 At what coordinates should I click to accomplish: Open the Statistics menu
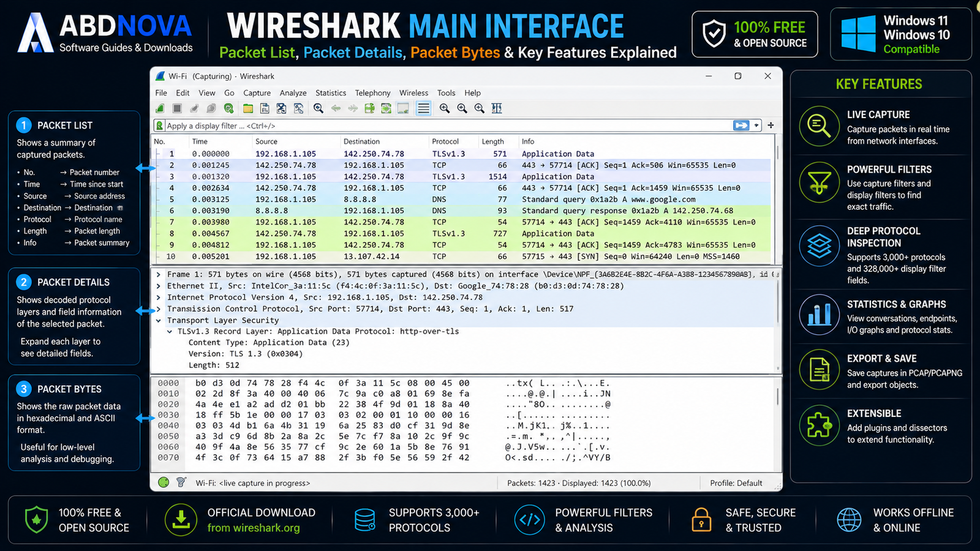[x=331, y=93]
